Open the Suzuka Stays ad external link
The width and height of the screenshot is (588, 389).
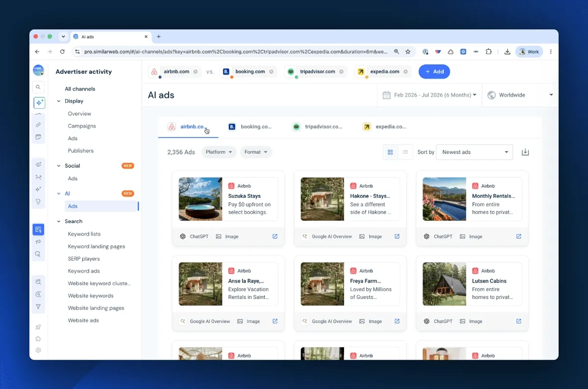(275, 236)
